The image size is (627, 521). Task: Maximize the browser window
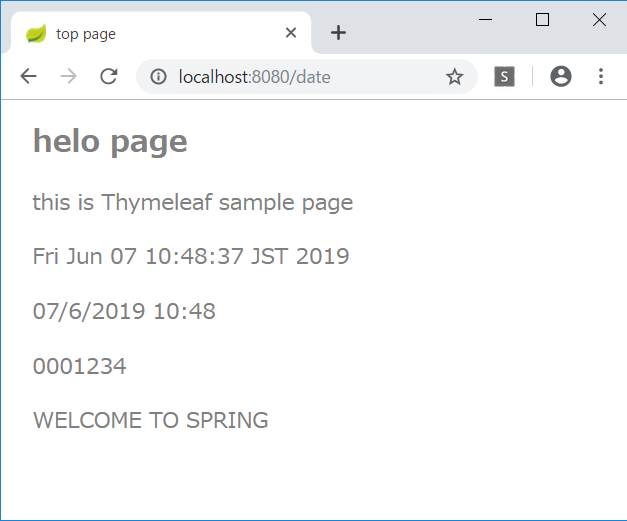point(542,19)
